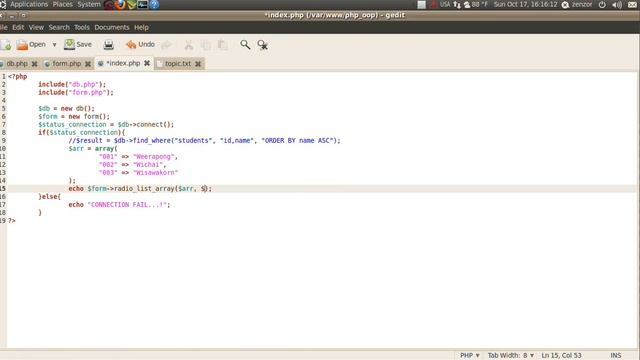Open the volume speaker icon

pos(617,5)
